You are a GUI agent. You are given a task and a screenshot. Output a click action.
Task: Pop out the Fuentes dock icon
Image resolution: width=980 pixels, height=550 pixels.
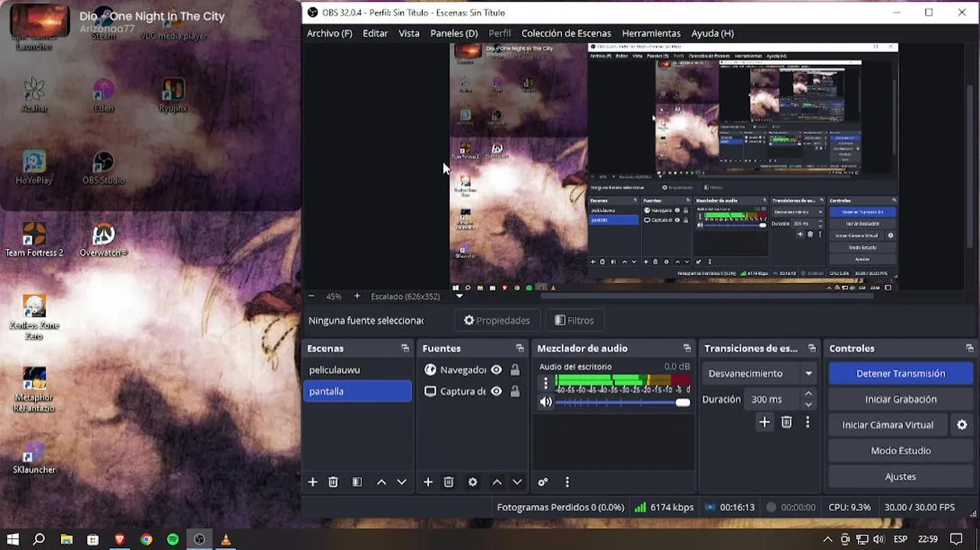point(520,348)
